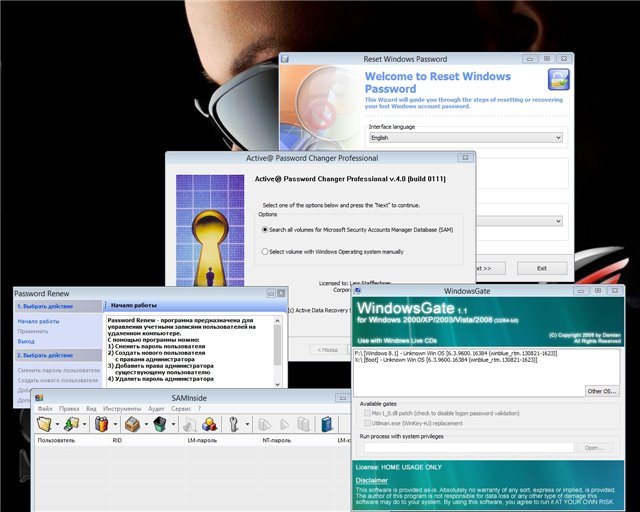Click the floppy disk icon in Reset Windows Password
Viewport: 640px width, 512px height.
coord(559,80)
